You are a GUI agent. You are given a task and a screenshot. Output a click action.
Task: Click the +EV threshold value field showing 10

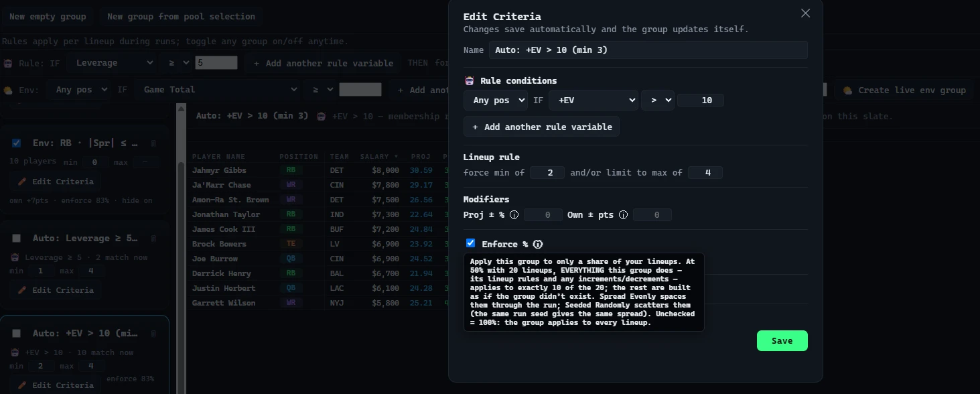tap(701, 101)
